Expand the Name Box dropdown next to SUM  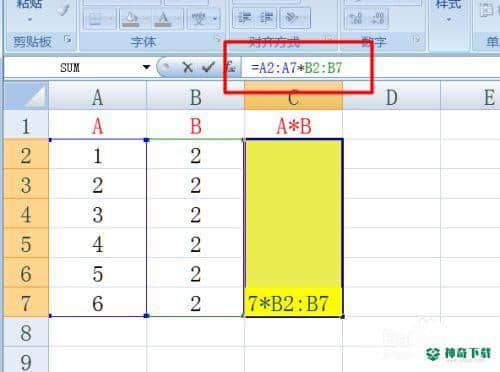[146, 67]
